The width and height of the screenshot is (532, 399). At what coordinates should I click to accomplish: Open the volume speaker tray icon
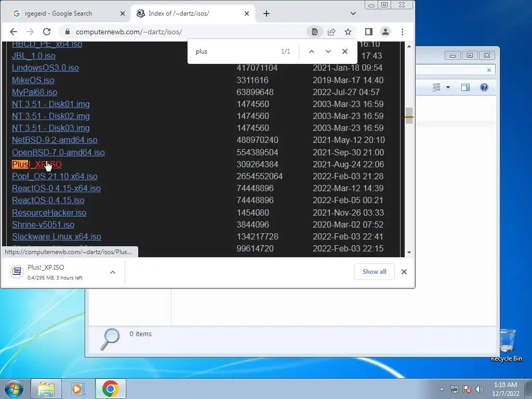(x=480, y=389)
